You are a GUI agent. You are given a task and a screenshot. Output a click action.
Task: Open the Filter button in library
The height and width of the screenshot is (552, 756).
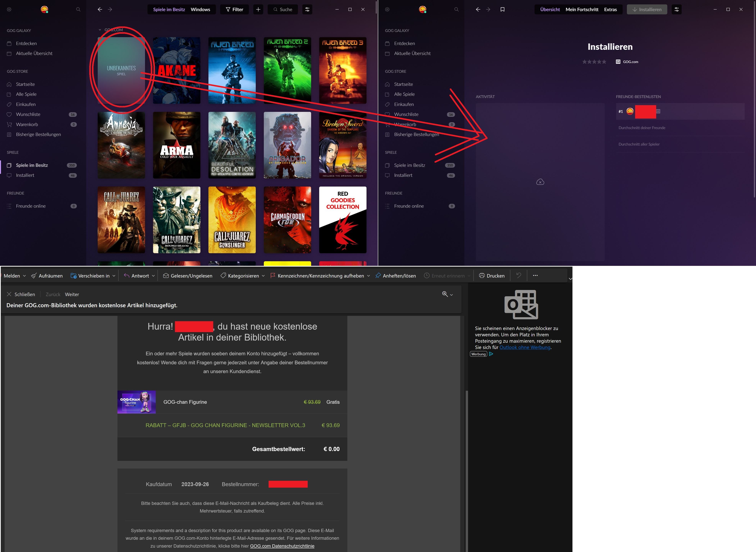pyautogui.click(x=234, y=9)
